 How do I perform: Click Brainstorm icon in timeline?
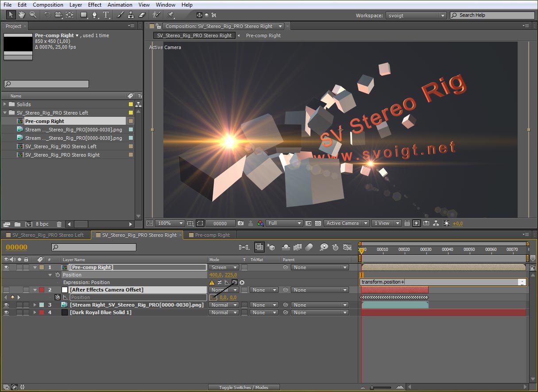click(324, 247)
